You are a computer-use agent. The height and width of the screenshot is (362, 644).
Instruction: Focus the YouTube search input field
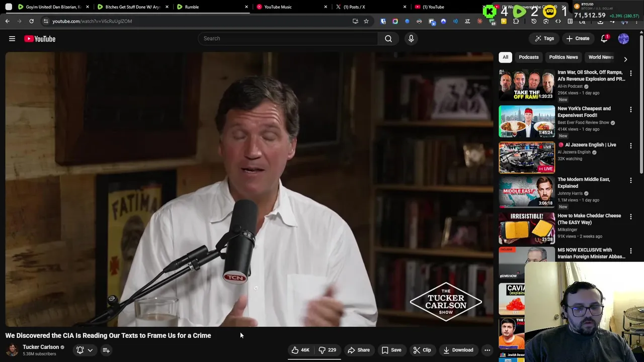(x=288, y=38)
